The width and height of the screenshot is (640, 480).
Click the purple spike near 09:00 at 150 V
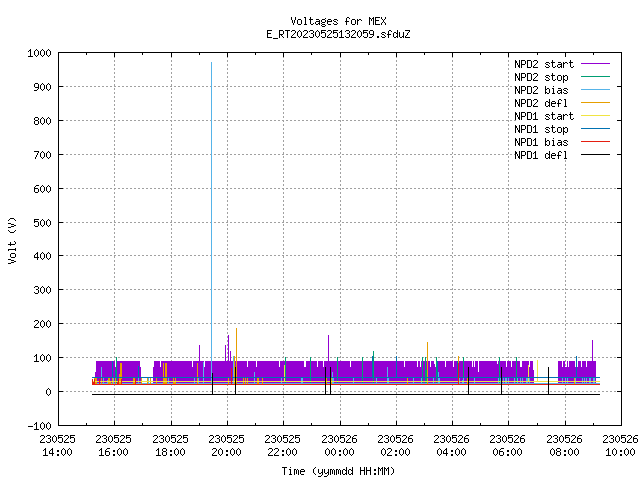click(x=592, y=351)
